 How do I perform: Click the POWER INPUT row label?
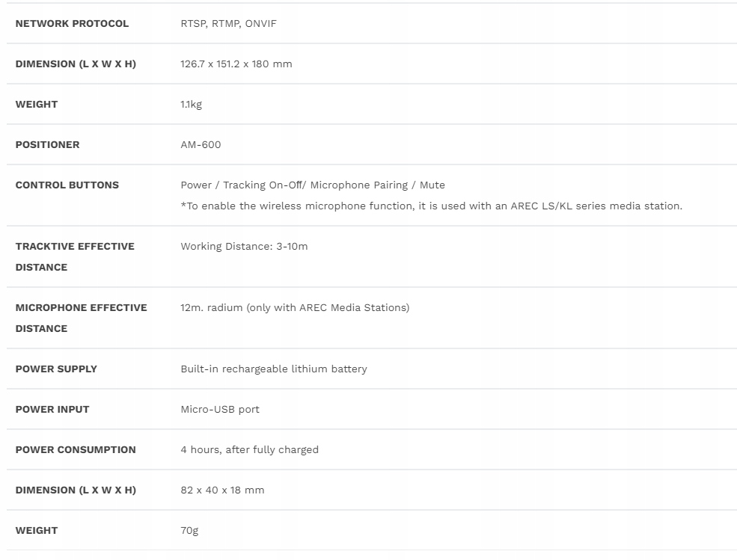52,409
